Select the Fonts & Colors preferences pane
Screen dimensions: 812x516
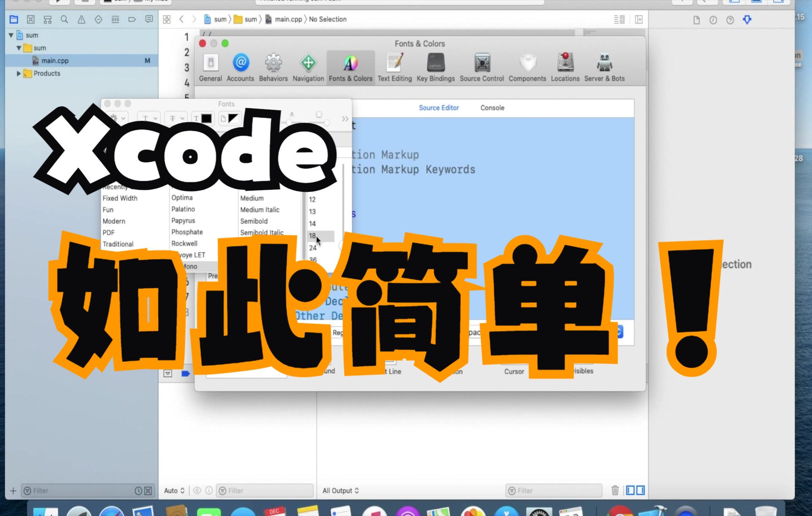351,68
